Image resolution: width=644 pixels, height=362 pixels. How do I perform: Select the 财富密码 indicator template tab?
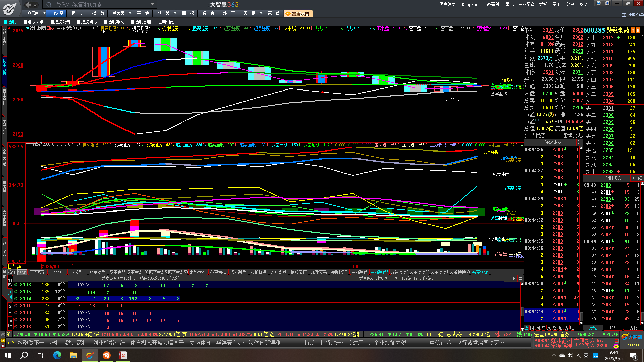point(97,272)
